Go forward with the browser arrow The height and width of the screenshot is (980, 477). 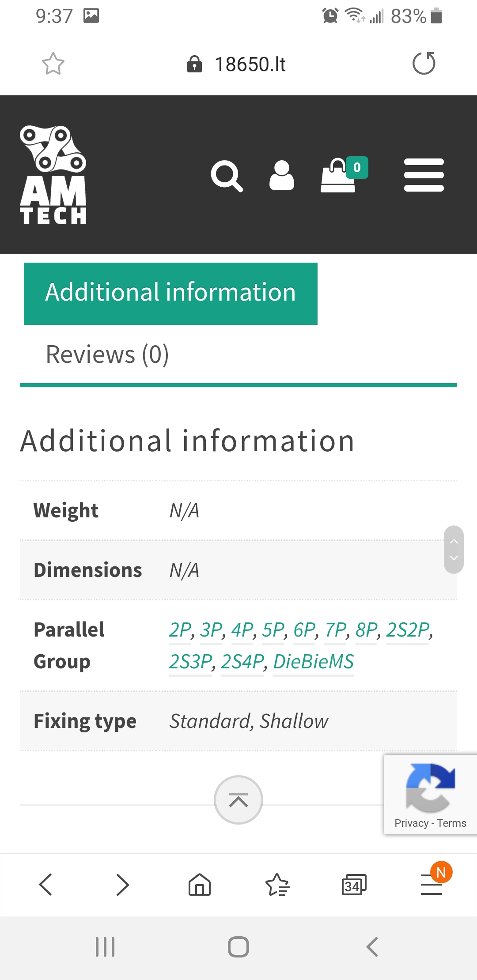point(122,885)
